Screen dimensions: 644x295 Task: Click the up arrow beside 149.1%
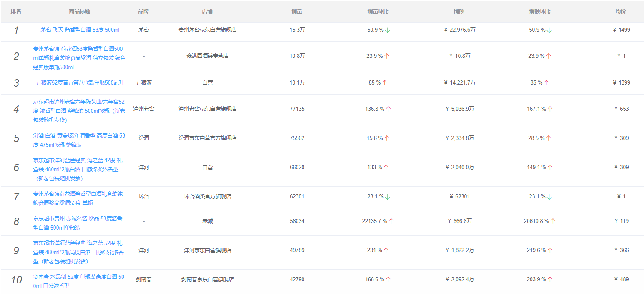point(550,167)
